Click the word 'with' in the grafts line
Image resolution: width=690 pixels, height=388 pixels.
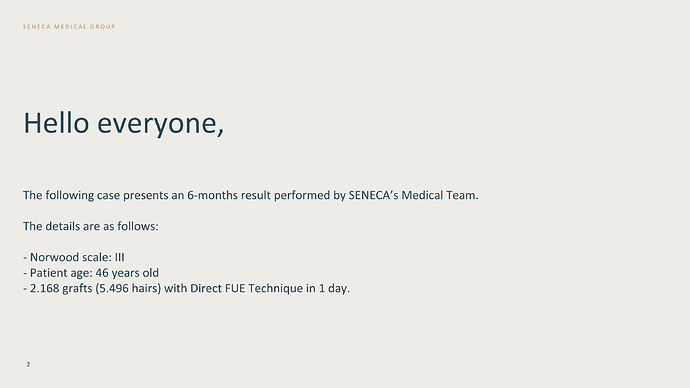(x=176, y=289)
